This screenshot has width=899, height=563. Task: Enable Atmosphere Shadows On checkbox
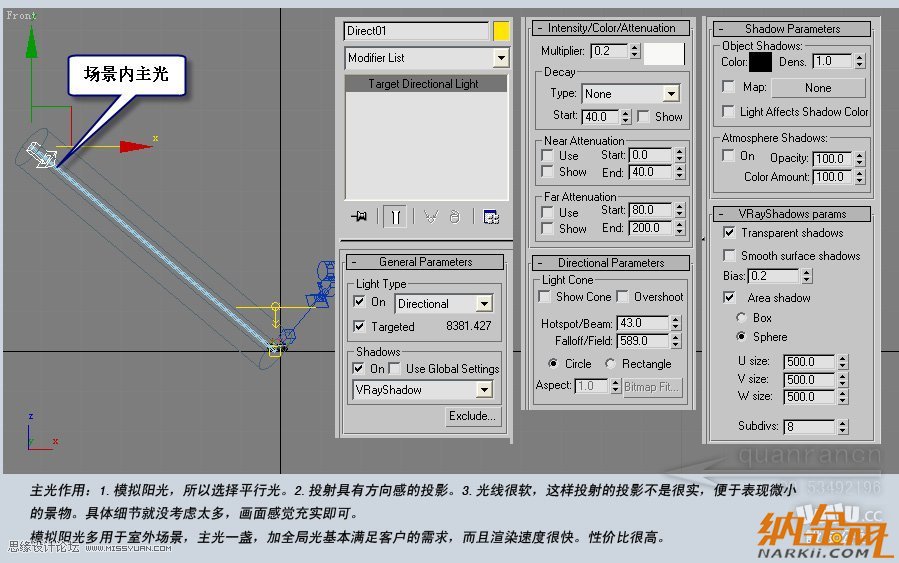[728, 155]
